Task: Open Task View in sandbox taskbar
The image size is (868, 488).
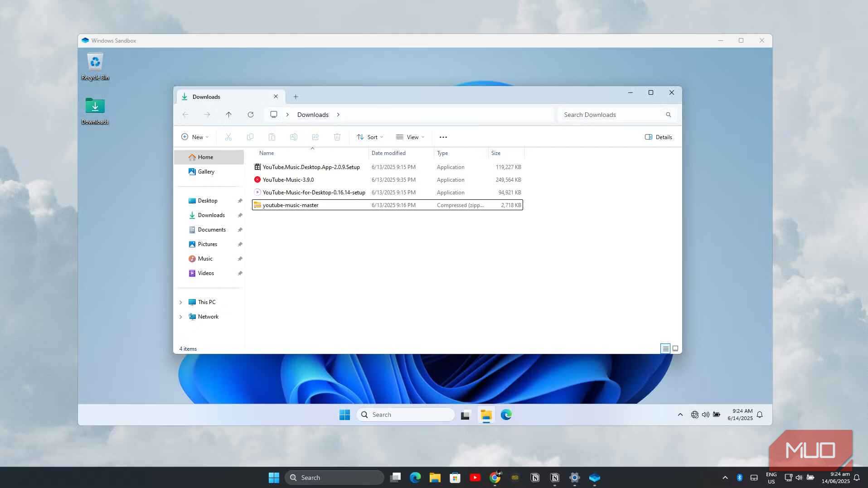Action: 465,415
